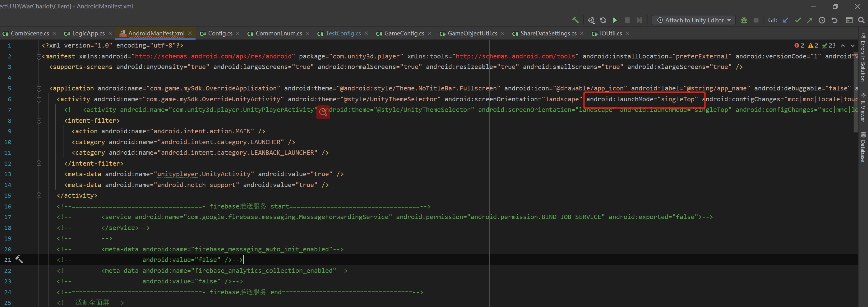Viewport: 868px width, 307px height.
Task: Open Git history clock icon
Action: click(822, 20)
